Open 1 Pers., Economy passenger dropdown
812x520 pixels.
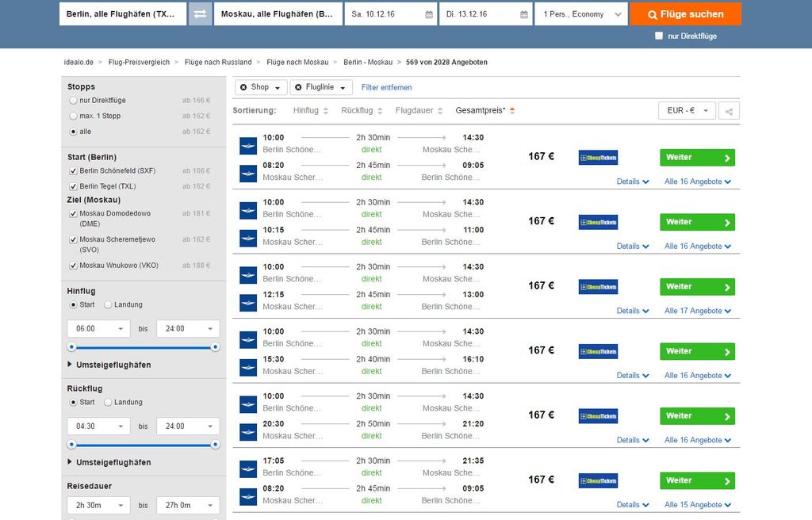(x=581, y=14)
